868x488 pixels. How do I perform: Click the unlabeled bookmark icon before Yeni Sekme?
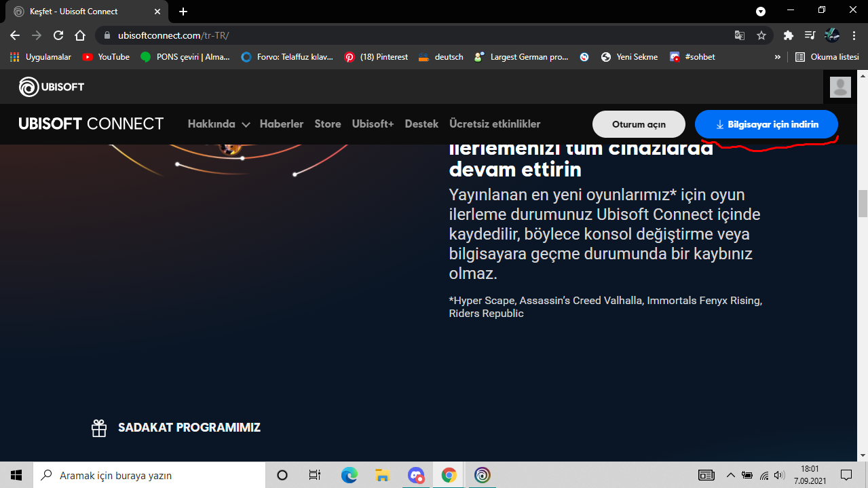[x=584, y=57]
